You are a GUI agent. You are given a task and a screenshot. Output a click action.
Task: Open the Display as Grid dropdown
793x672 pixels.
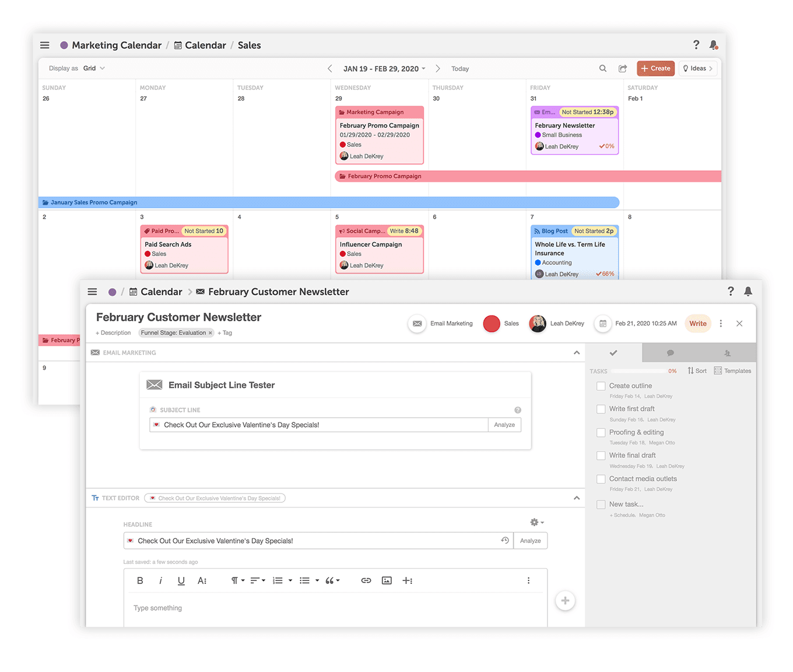coord(94,68)
